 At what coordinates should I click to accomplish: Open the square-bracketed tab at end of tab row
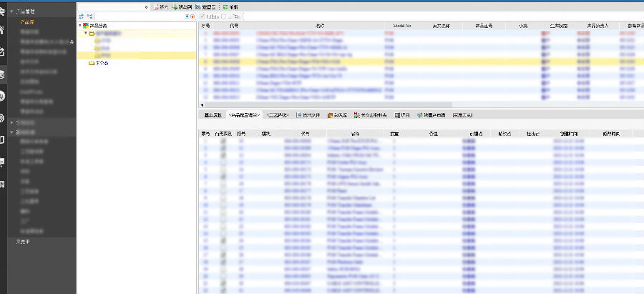click(x=463, y=115)
